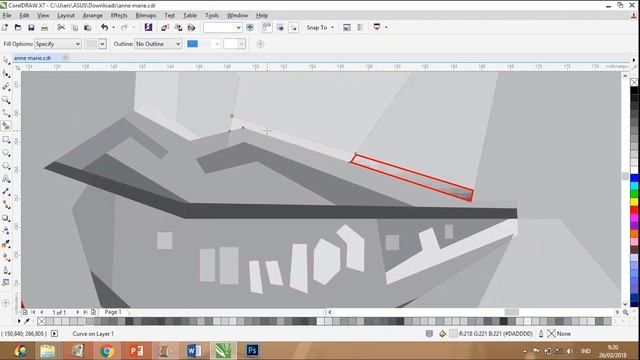This screenshot has height=360, width=640.
Task: Select the Parallel Dimension tool
Action: (6, 192)
